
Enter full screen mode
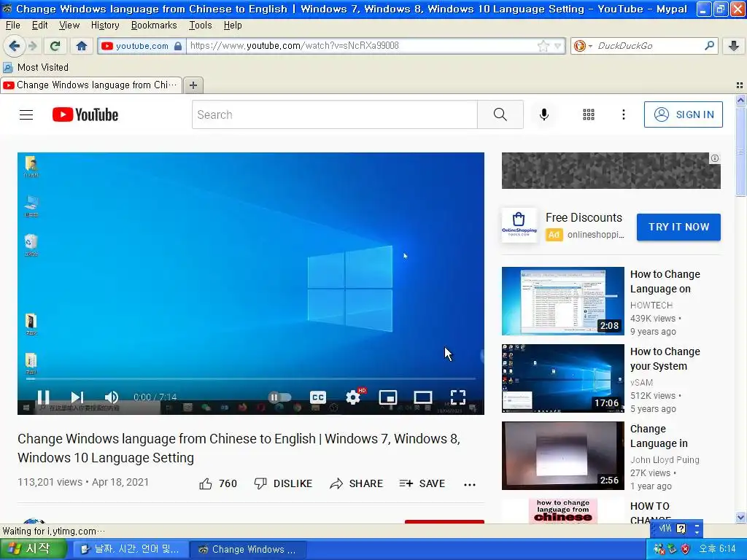pyautogui.click(x=458, y=397)
